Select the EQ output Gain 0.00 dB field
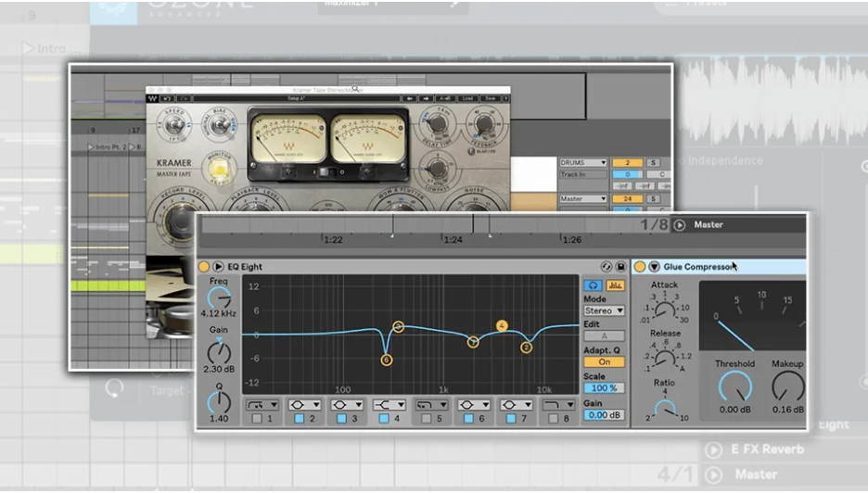 click(x=604, y=415)
